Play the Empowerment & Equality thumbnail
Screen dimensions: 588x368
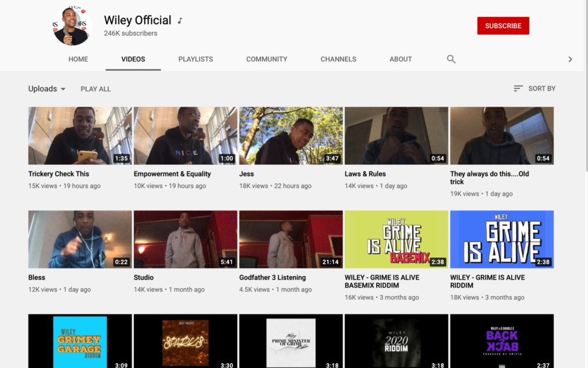(x=185, y=136)
